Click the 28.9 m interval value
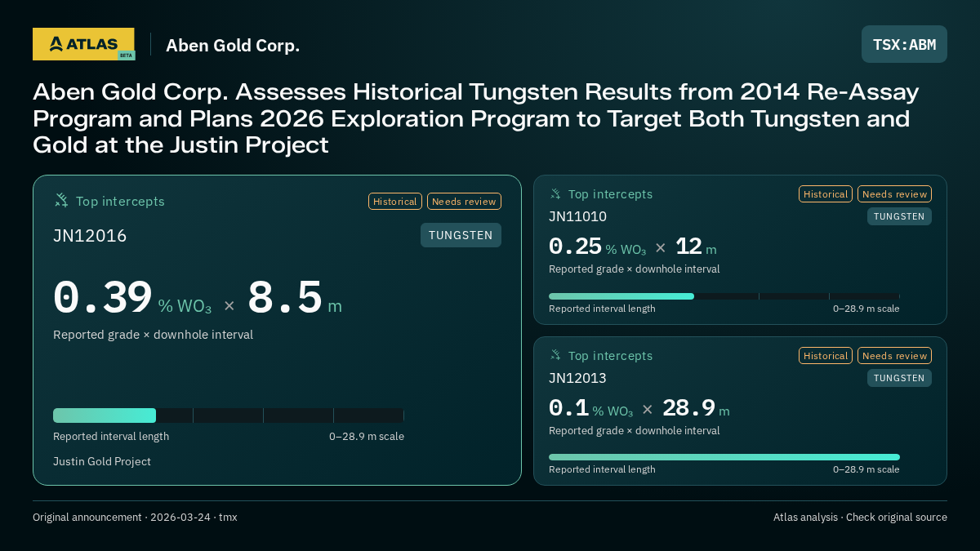The width and height of the screenshot is (980, 551). point(696,408)
